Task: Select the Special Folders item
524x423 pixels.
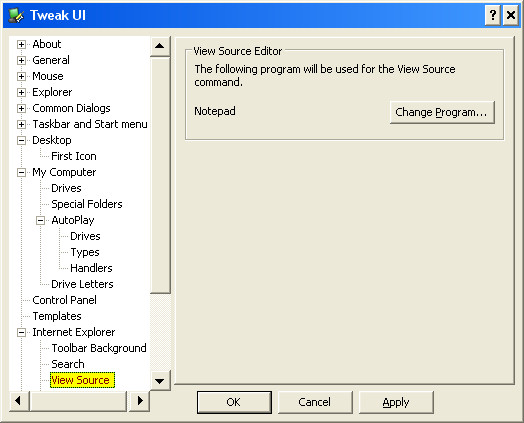Action: point(87,204)
